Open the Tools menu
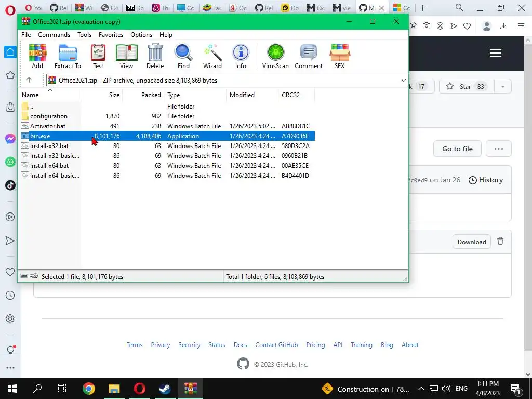The width and height of the screenshot is (532, 399). tap(84, 35)
